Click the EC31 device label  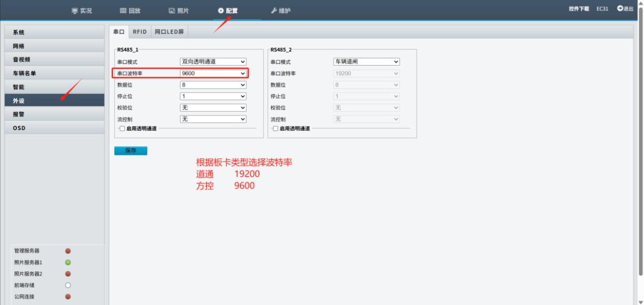pyautogui.click(x=603, y=9)
